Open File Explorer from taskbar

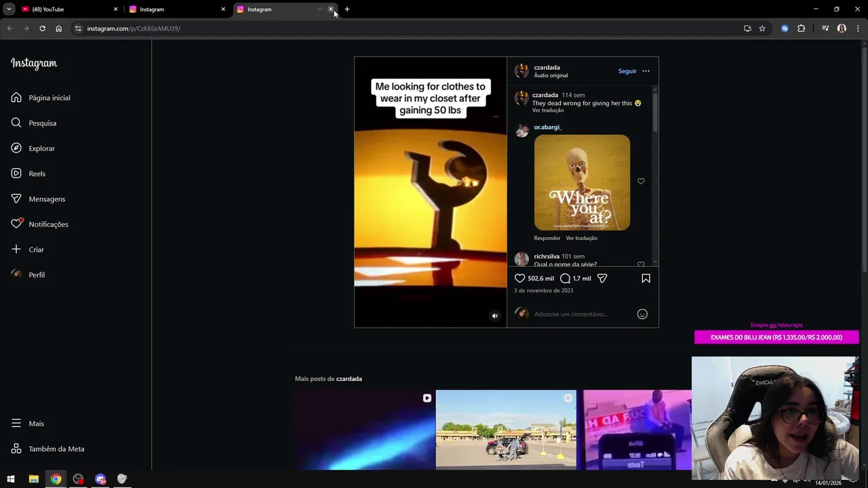33,479
